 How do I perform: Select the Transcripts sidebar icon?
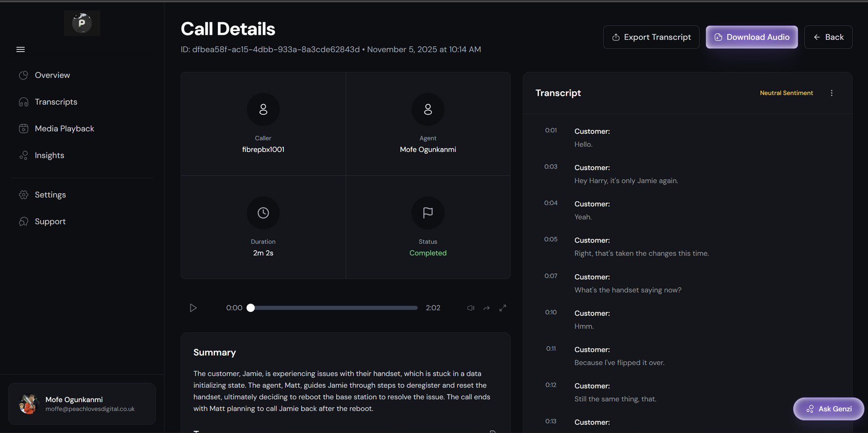tap(24, 102)
